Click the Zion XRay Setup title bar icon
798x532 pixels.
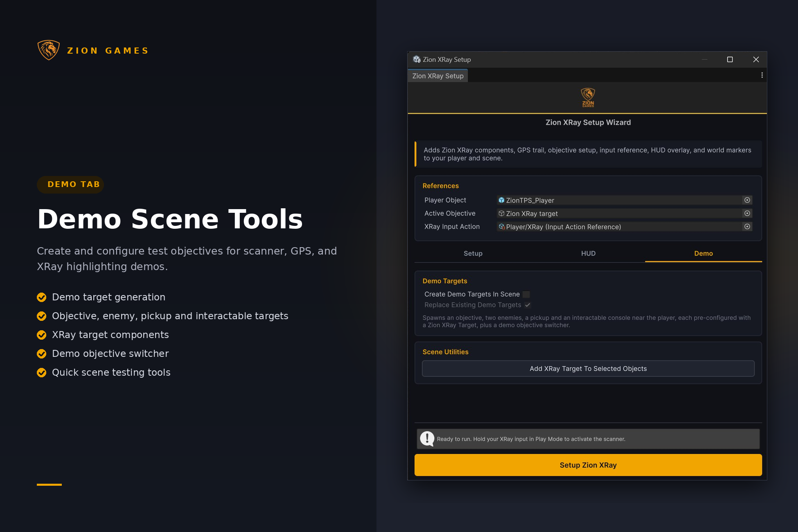click(417, 59)
